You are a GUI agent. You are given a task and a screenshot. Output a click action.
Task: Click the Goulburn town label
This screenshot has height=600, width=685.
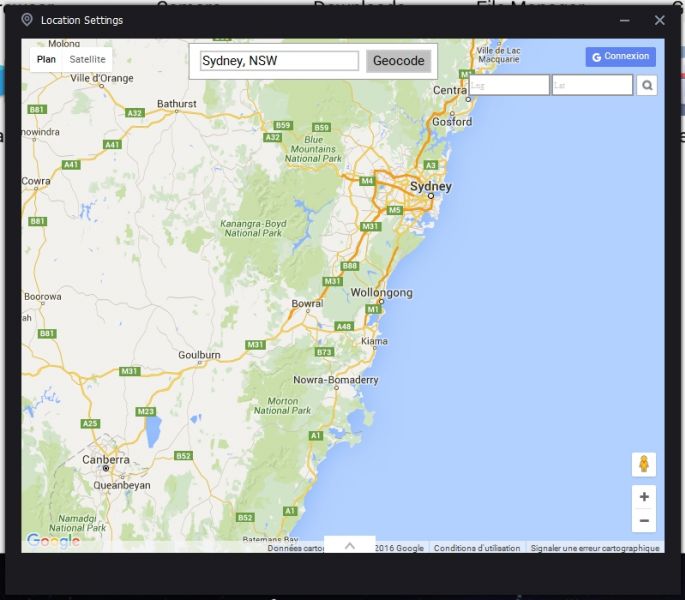199,355
